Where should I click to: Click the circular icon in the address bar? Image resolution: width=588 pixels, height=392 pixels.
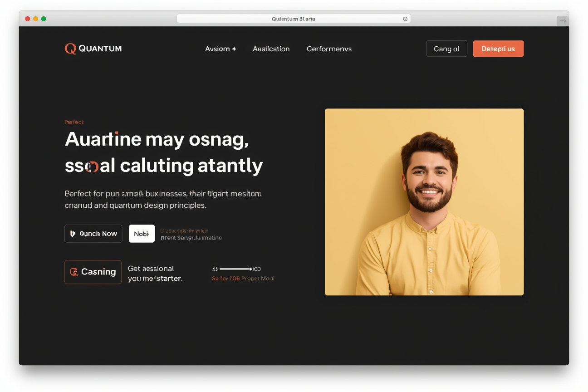405,19
